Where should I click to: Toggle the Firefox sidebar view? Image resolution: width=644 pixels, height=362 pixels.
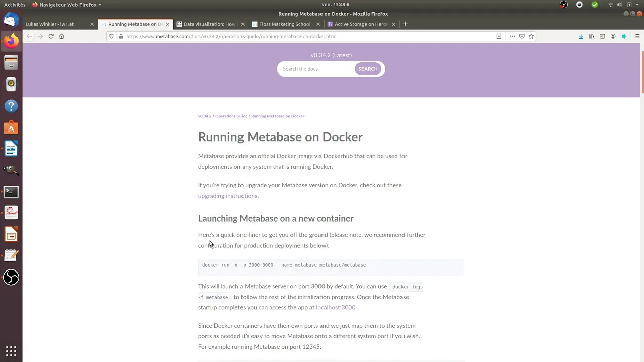point(602,36)
